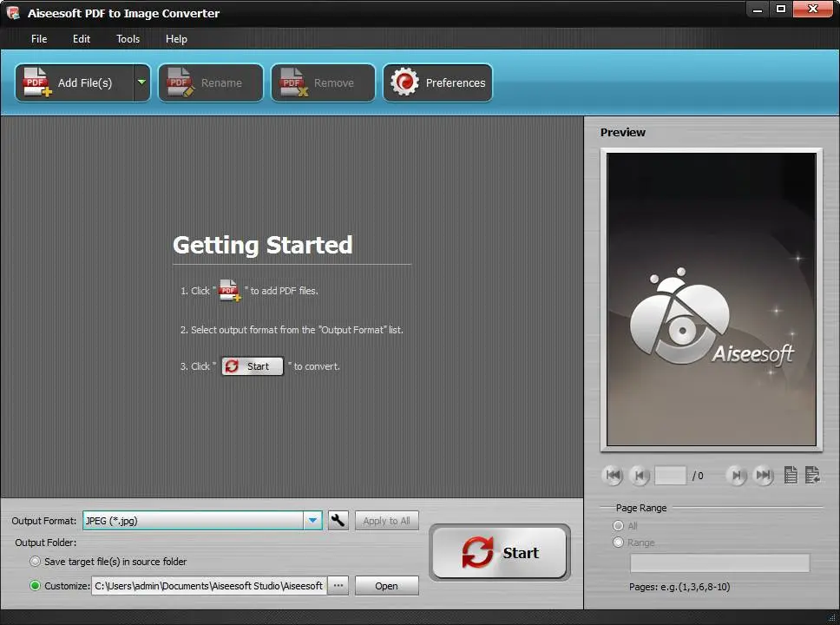Click the page number input field
Viewport: 840px width, 625px height.
pyautogui.click(x=669, y=475)
